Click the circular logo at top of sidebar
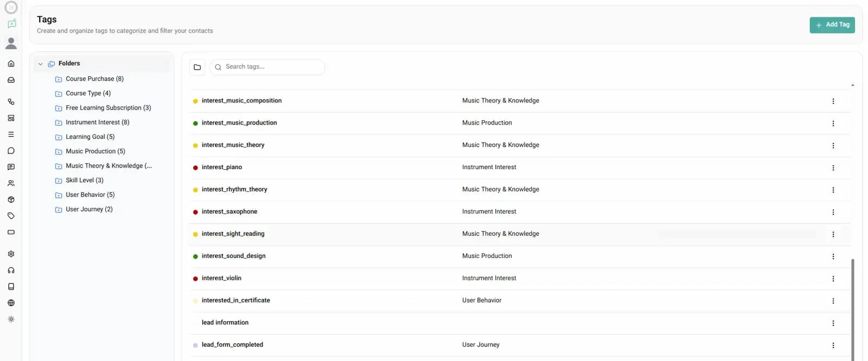Screen dimensions: 868x361 tap(11, 7)
